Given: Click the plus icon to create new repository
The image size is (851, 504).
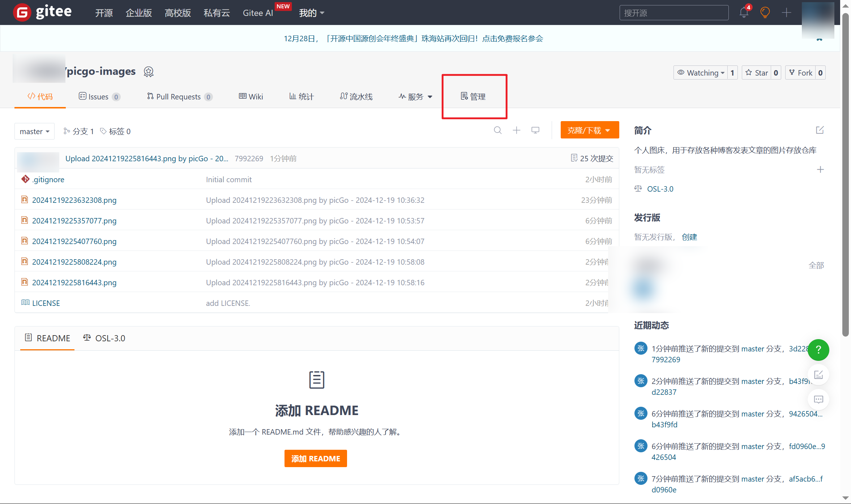Looking at the screenshot, I should point(786,12).
